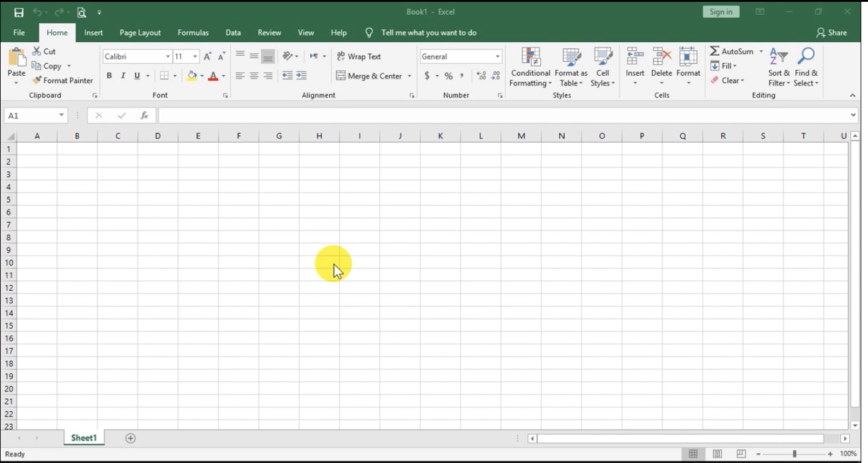Expand the Name Box dropdown arrow
The width and height of the screenshot is (868, 463).
[61, 115]
